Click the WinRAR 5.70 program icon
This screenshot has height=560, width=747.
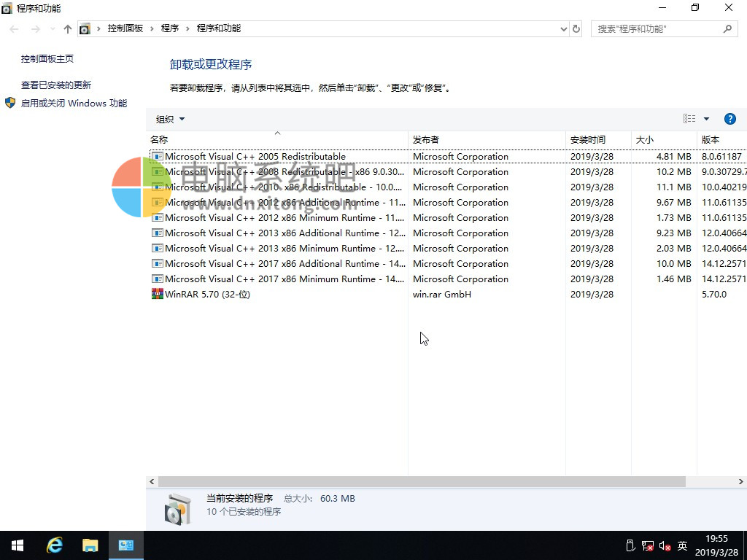[158, 294]
